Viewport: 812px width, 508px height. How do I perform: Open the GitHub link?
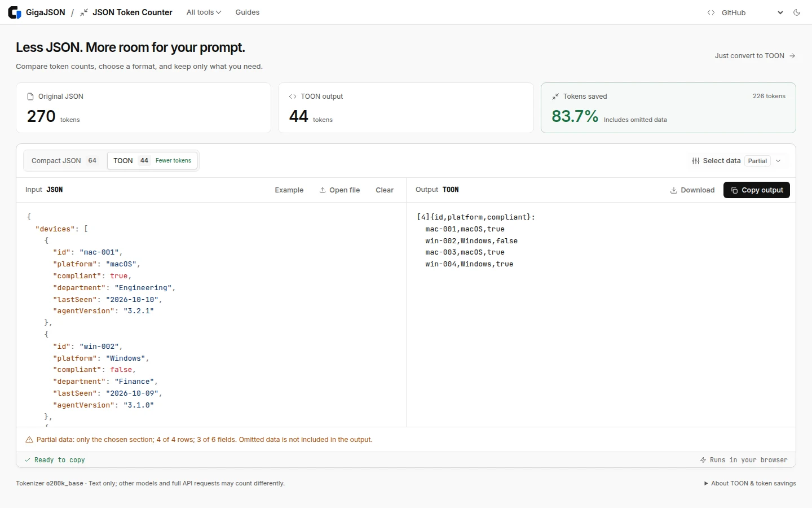pos(734,12)
